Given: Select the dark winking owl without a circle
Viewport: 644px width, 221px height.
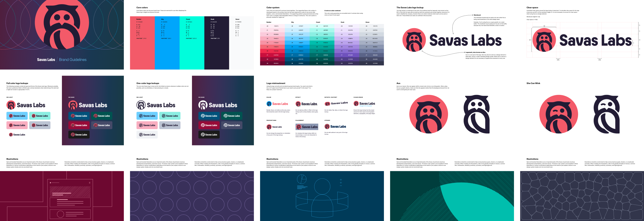Looking at the screenshot, I should 607,114.
